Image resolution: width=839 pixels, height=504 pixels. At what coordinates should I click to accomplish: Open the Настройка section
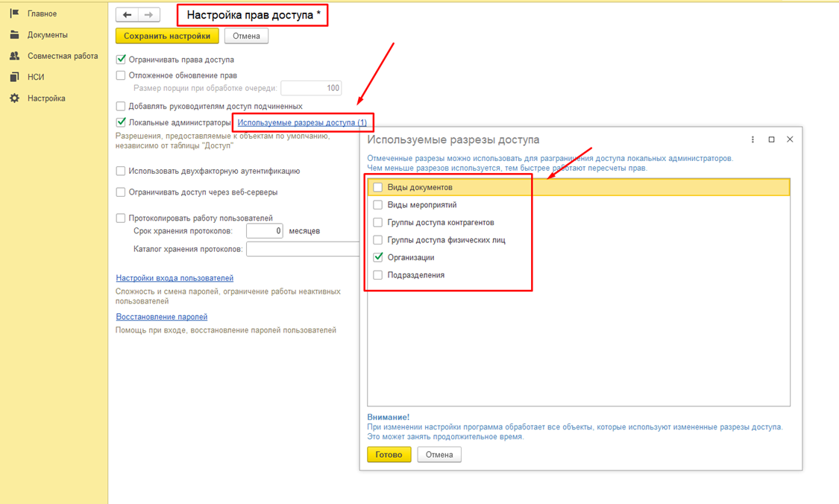coord(46,98)
